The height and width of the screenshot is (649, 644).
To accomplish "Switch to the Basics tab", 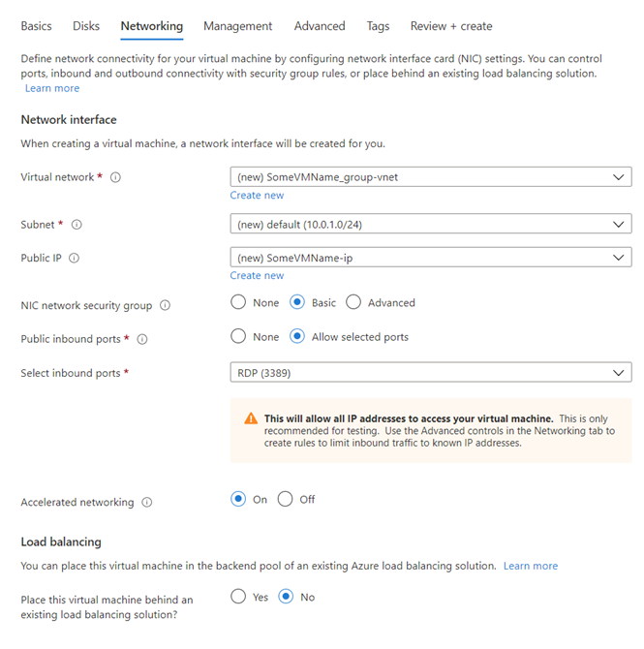I will tap(37, 26).
